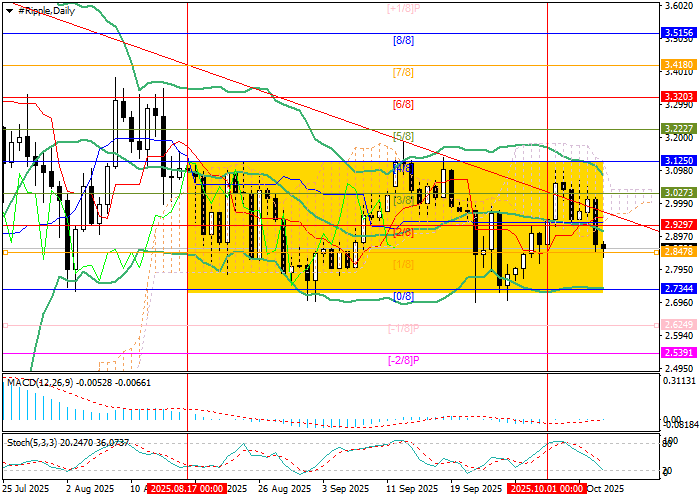Click the [8/8] Murrey level label
700x500 pixels.
pyautogui.click(x=403, y=41)
